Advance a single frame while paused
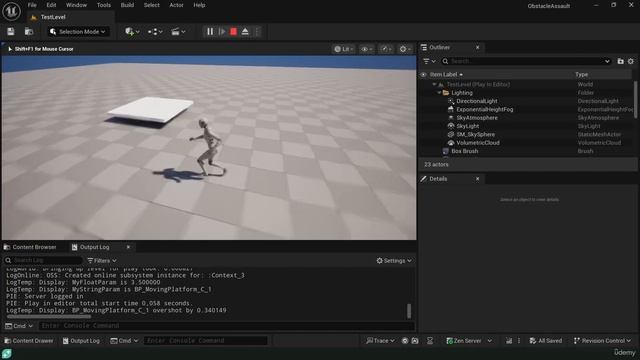Screen dimensions: 640x360 pos(222,31)
